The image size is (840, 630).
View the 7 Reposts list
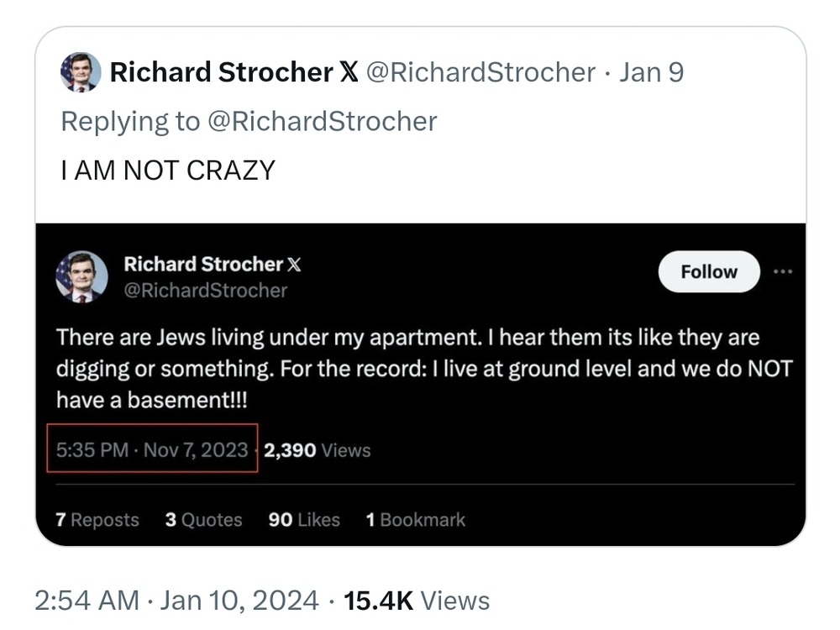[x=97, y=520]
